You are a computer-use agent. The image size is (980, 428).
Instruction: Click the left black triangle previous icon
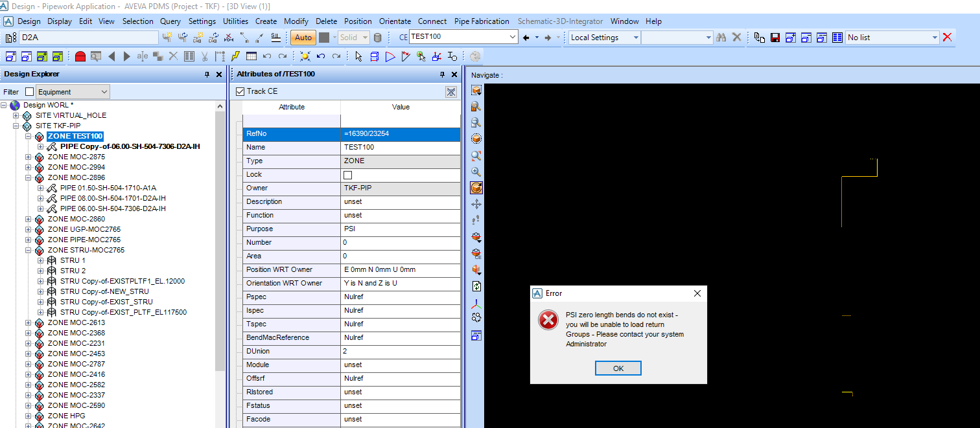tap(111, 56)
